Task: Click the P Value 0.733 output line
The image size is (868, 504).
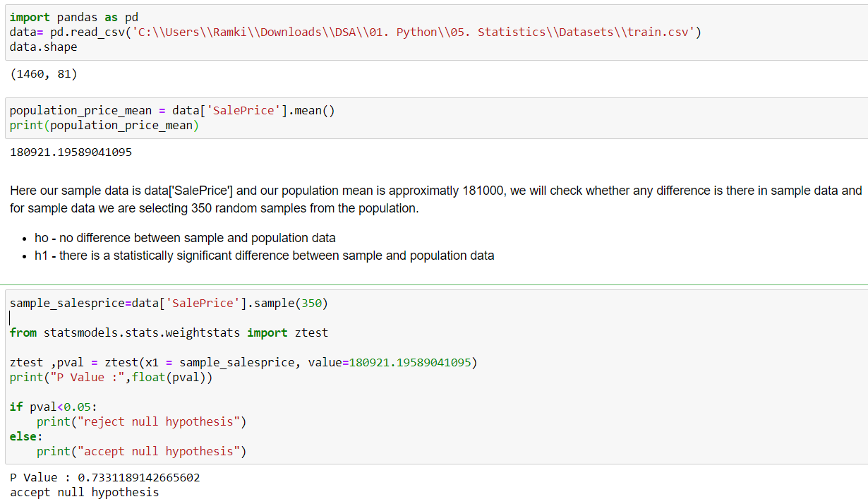Action: [104, 478]
